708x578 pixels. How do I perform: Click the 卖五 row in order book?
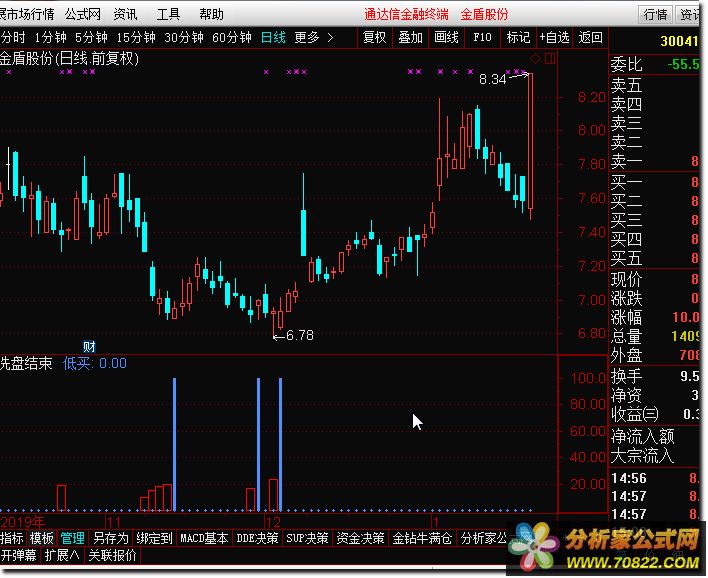tap(655, 84)
